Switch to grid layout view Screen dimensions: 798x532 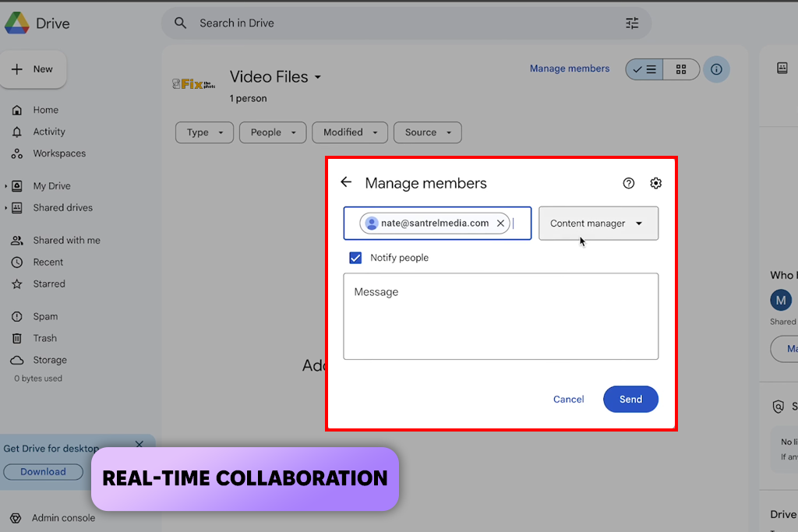[681, 69]
